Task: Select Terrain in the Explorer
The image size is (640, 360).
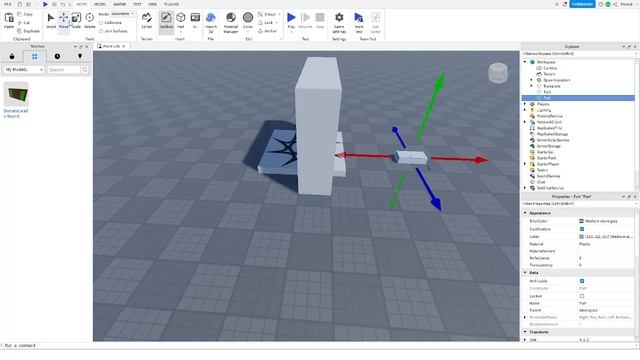Action: [549, 74]
